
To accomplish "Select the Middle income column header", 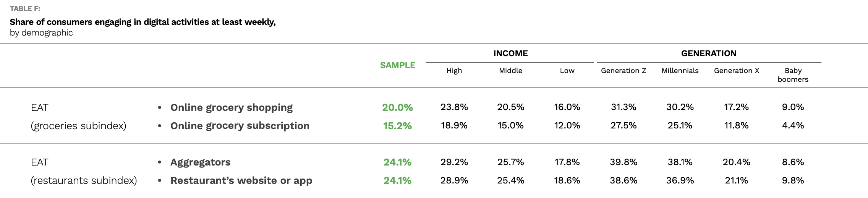I will [510, 71].
